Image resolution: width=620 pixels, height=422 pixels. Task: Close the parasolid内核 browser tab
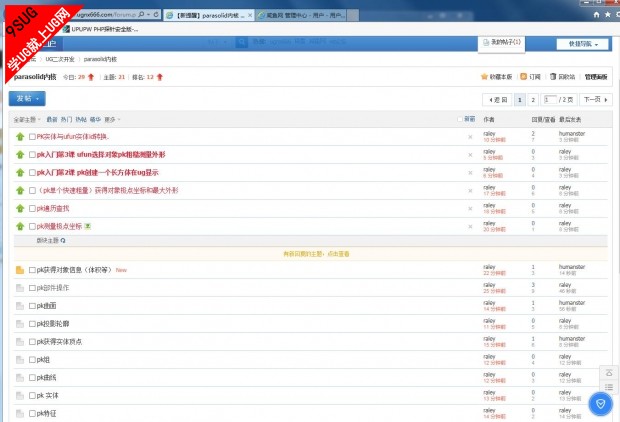[x=250, y=15]
